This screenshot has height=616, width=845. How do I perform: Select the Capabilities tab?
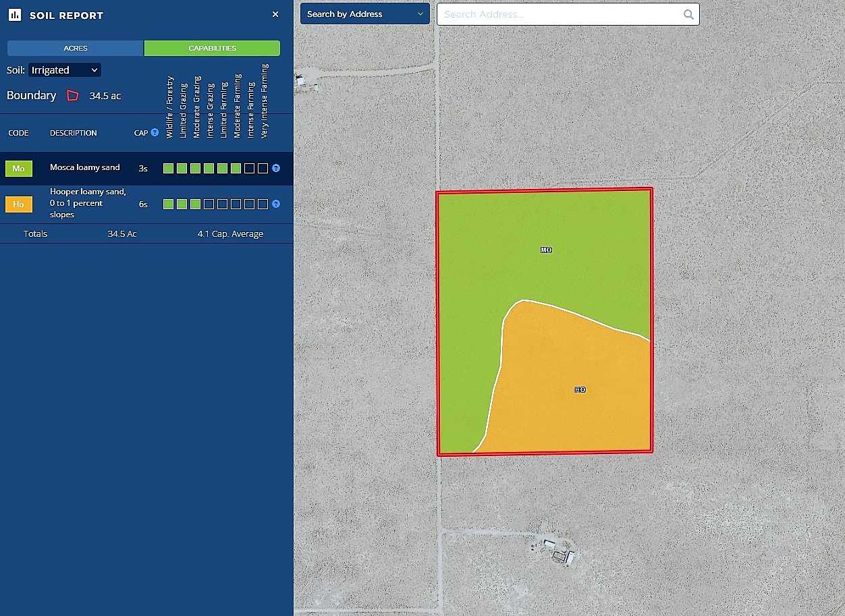pyautogui.click(x=212, y=49)
